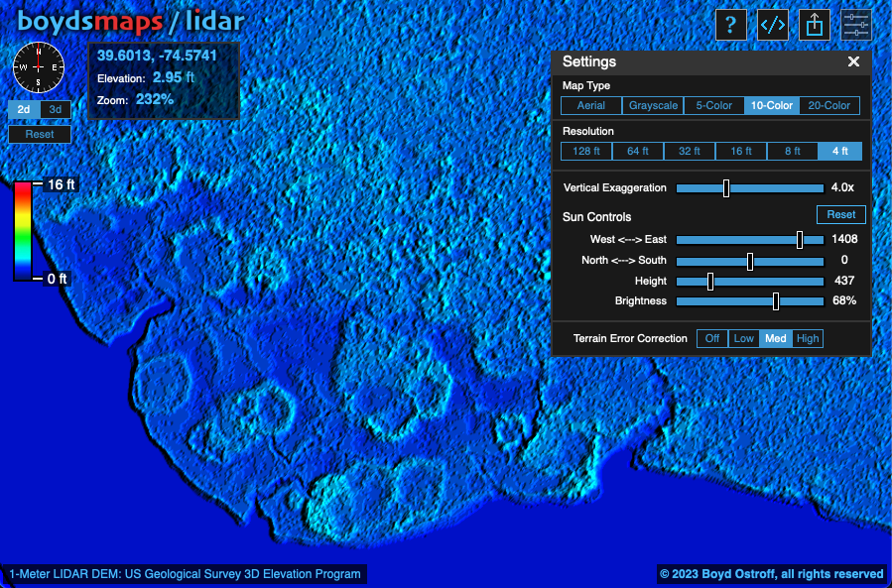The width and height of the screenshot is (892, 588).
Task: Turn terrain error correction Off
Action: coord(711,338)
